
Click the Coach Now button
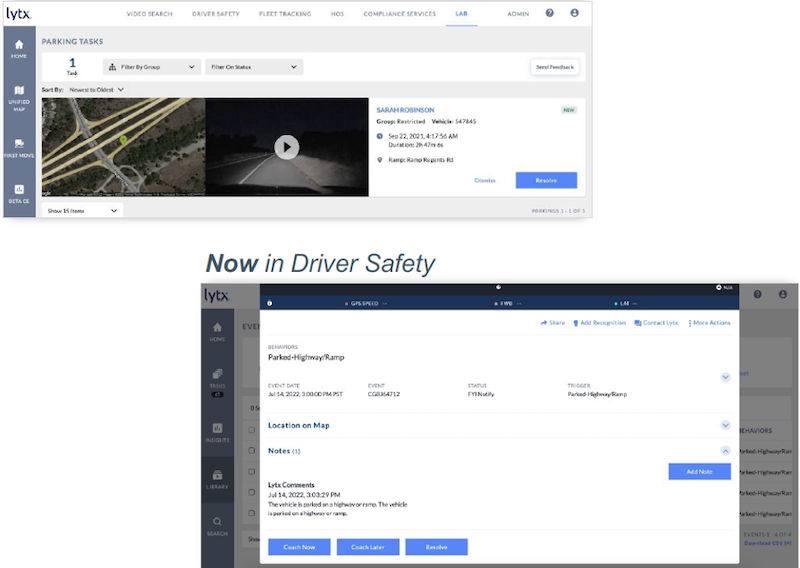tap(299, 547)
